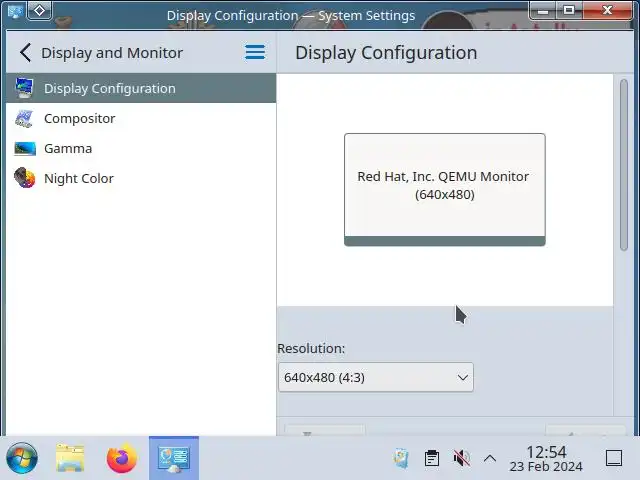The width and height of the screenshot is (640, 480).
Task: Open the hamburger menu in sidebar header
Action: click(x=255, y=52)
